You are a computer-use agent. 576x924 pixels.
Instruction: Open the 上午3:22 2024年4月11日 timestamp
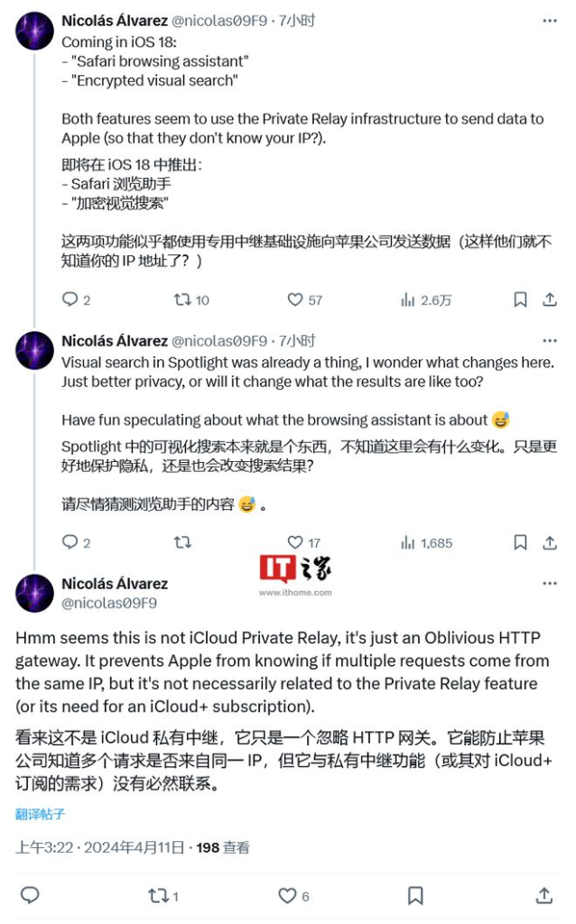coord(99,847)
